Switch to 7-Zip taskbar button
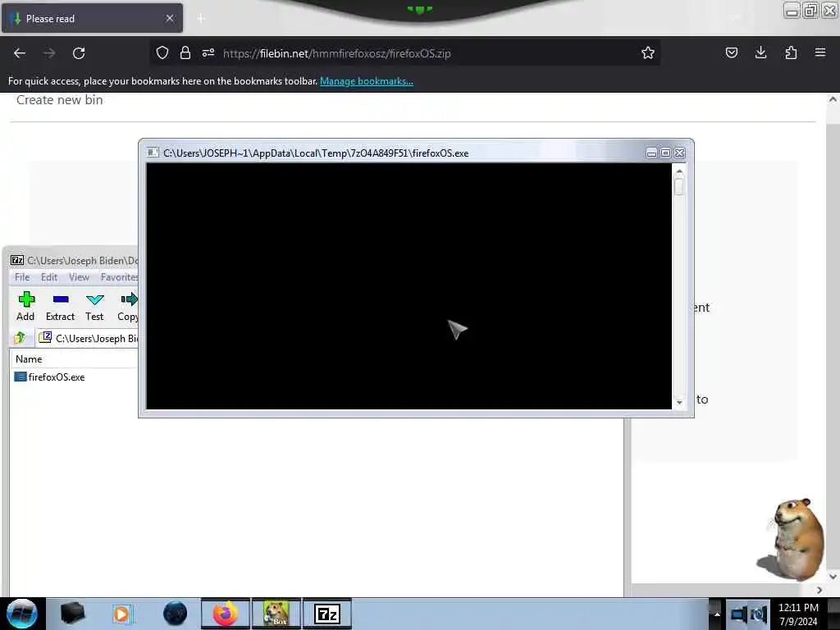This screenshot has height=630, width=840. pos(327,614)
